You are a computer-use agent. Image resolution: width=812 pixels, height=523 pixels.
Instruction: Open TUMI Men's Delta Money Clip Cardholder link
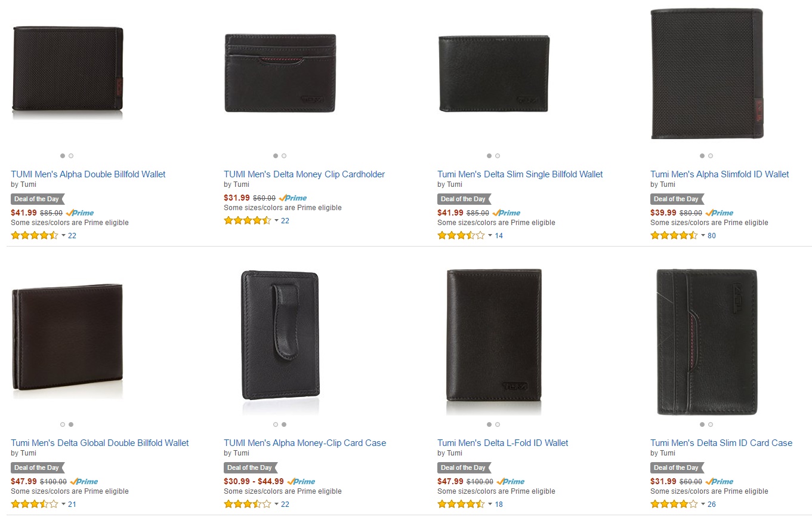[x=304, y=174]
